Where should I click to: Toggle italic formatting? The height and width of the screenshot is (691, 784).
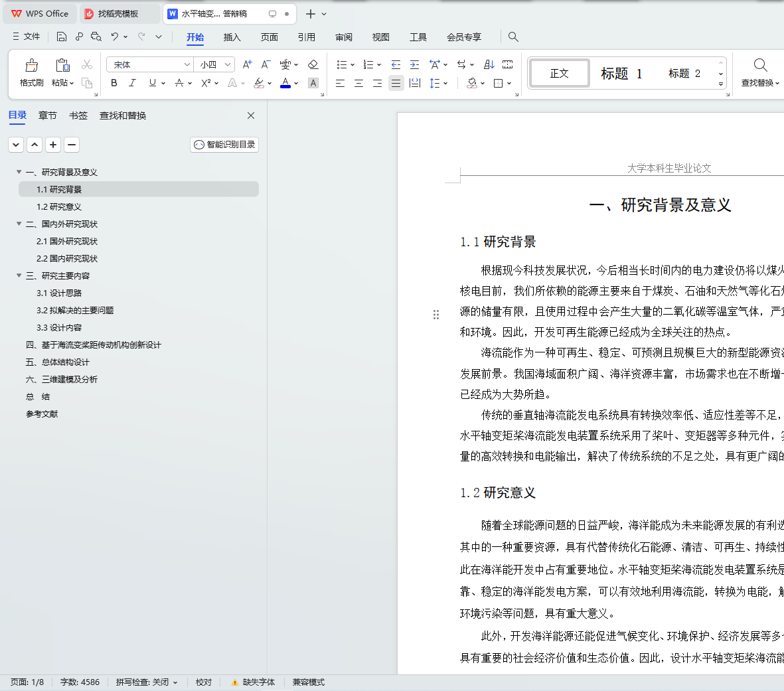[x=132, y=83]
